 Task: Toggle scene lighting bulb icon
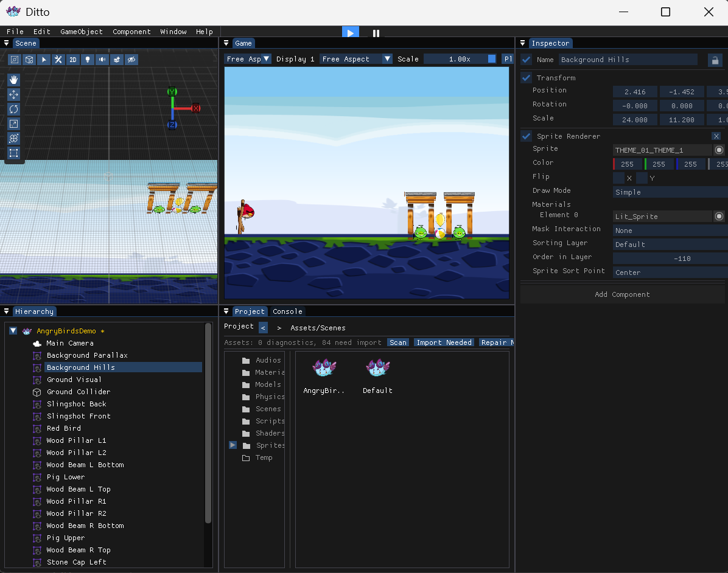pos(87,60)
